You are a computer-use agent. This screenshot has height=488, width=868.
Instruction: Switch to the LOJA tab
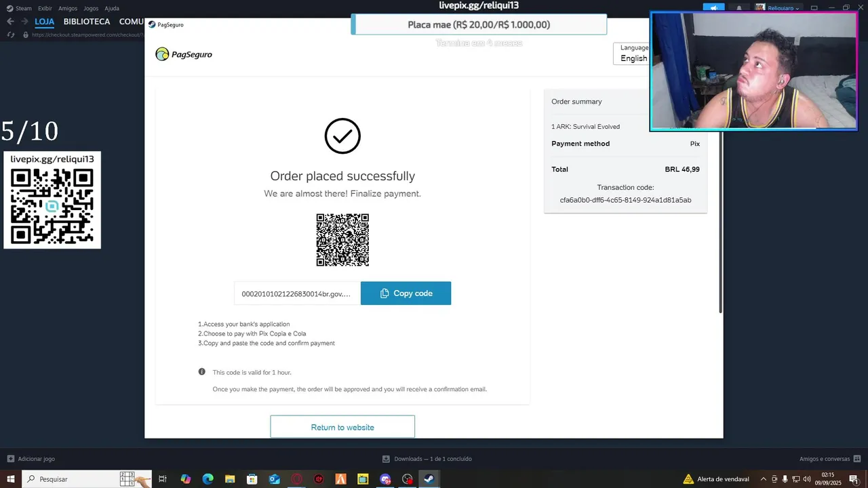coord(44,22)
